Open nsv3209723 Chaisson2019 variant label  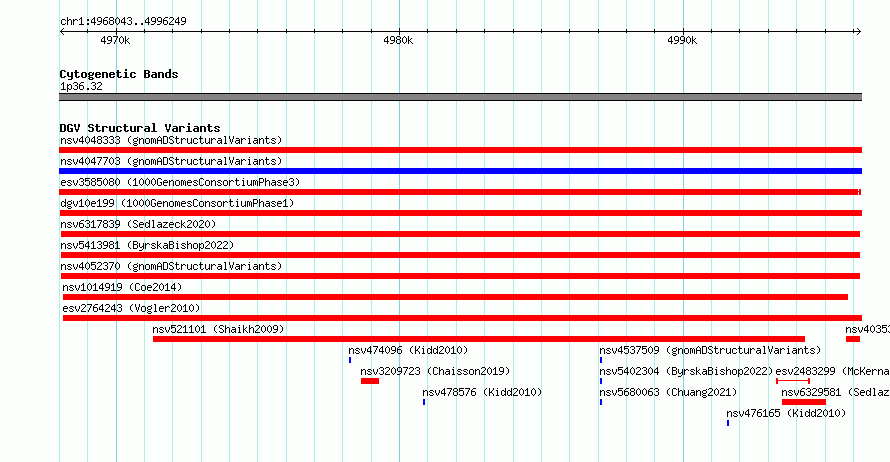click(435, 371)
